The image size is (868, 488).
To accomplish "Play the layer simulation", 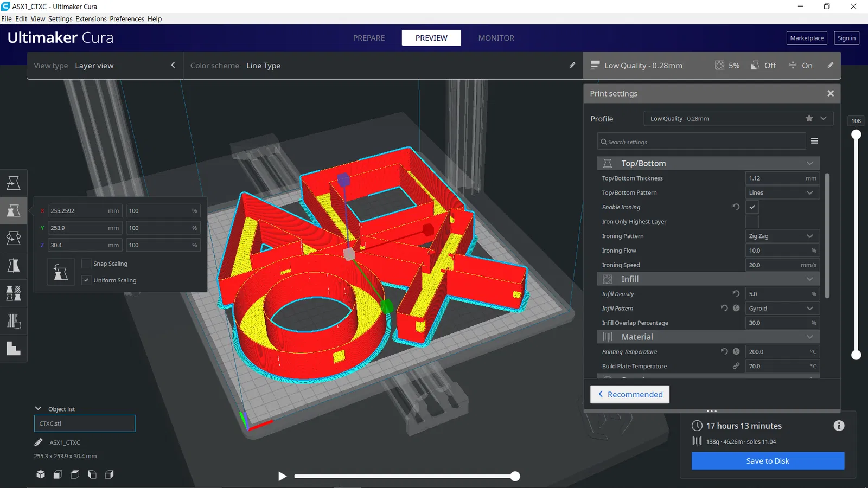I will [x=282, y=476].
